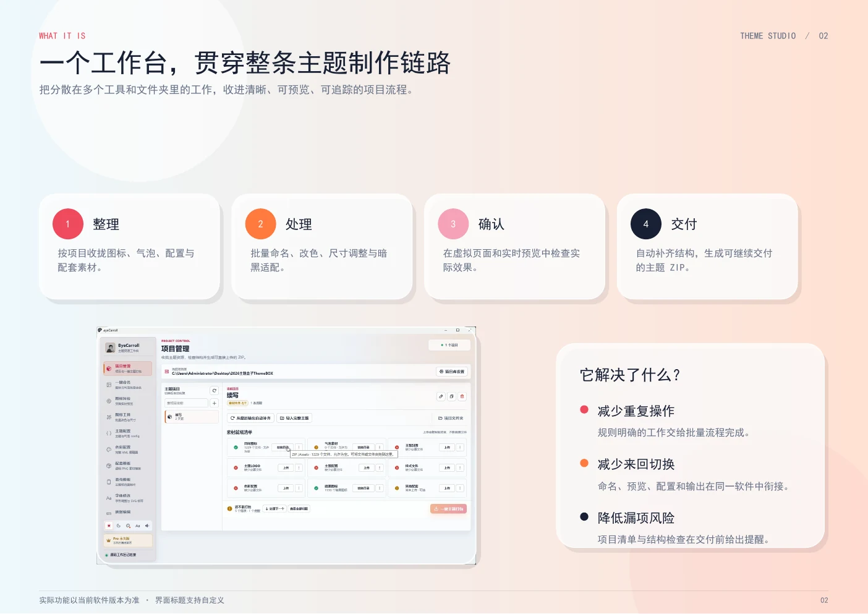This screenshot has width=868, height=614.
Task: Select the orange step 2 circle 处理
Action: 260,224
